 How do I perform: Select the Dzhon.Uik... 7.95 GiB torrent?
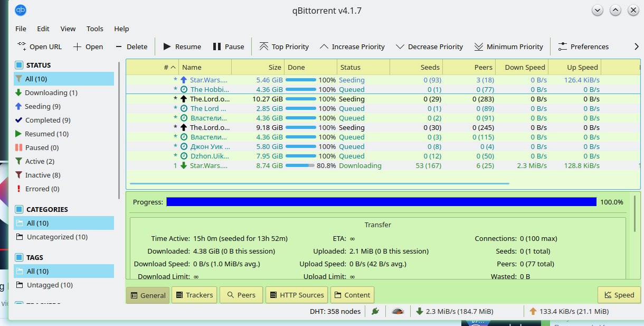click(383, 156)
